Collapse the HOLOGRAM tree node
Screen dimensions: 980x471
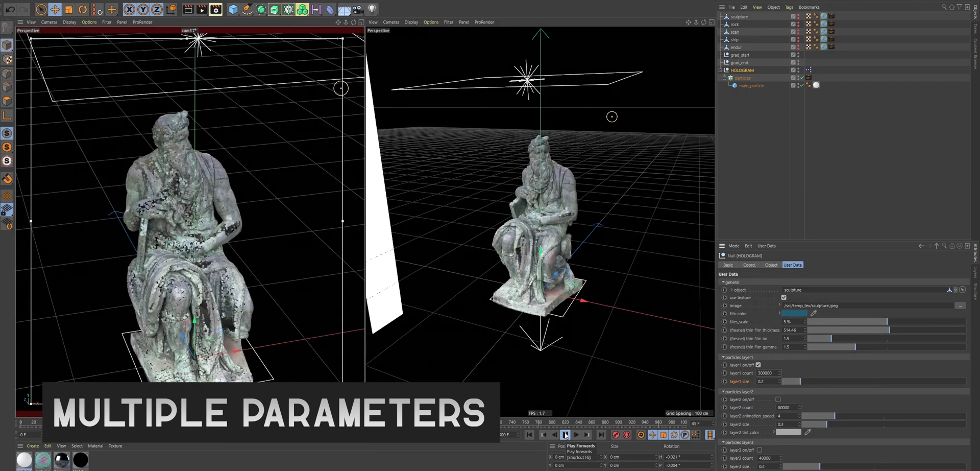click(x=720, y=70)
